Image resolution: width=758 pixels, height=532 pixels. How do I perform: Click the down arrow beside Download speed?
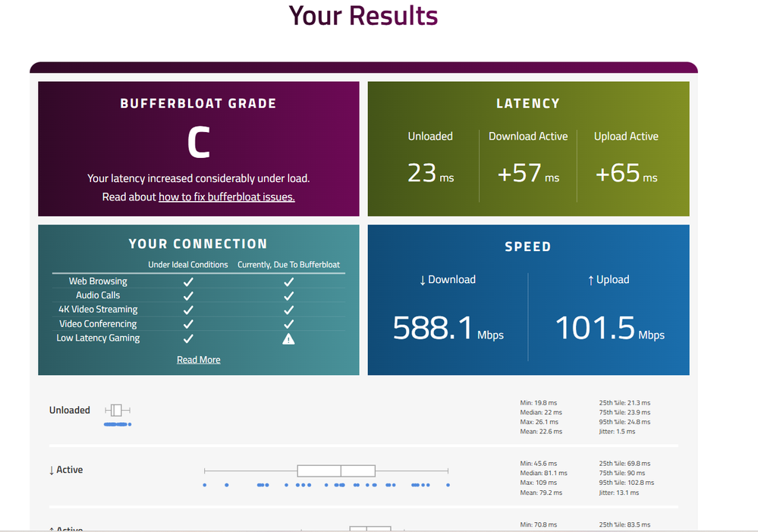coord(423,280)
